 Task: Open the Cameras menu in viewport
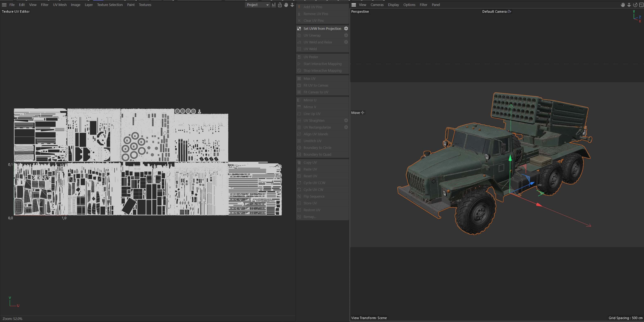[377, 5]
